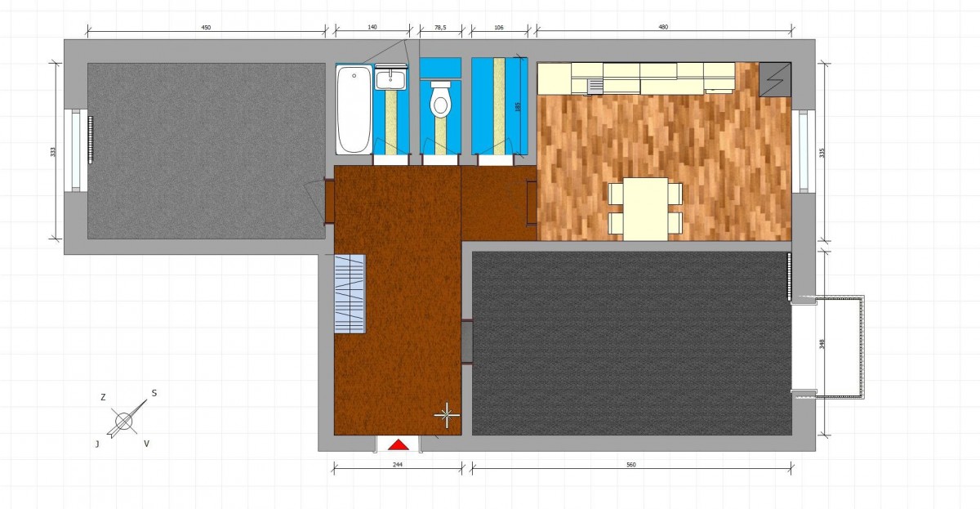Select the toilet fixture
The height and width of the screenshot is (509, 980).
tap(440, 100)
